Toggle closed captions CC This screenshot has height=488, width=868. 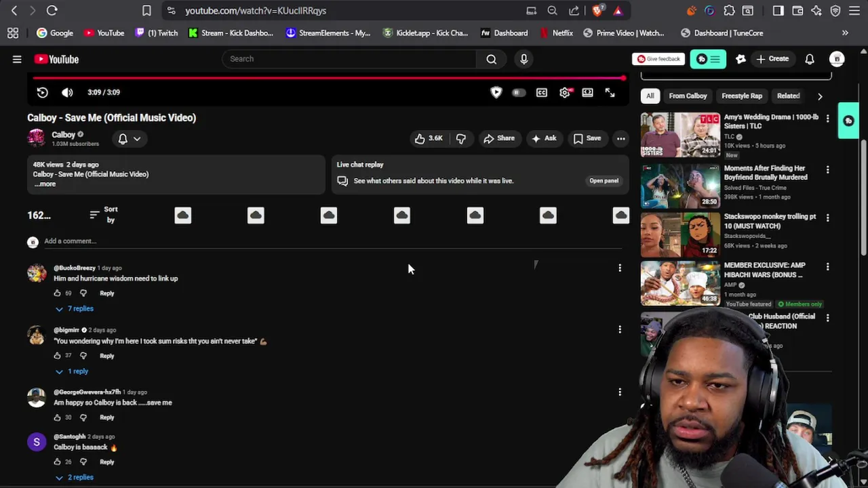542,93
